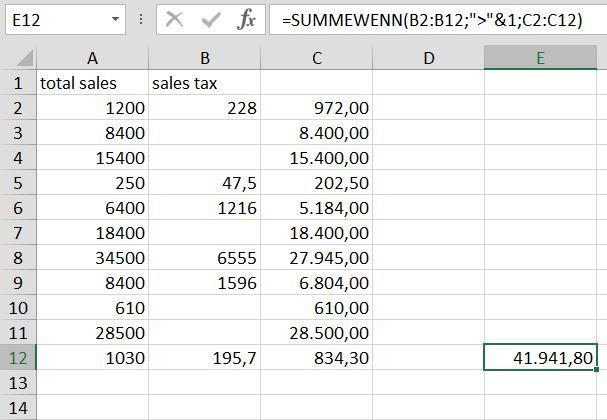Select column C header
The image size is (607, 420).
click(317, 58)
